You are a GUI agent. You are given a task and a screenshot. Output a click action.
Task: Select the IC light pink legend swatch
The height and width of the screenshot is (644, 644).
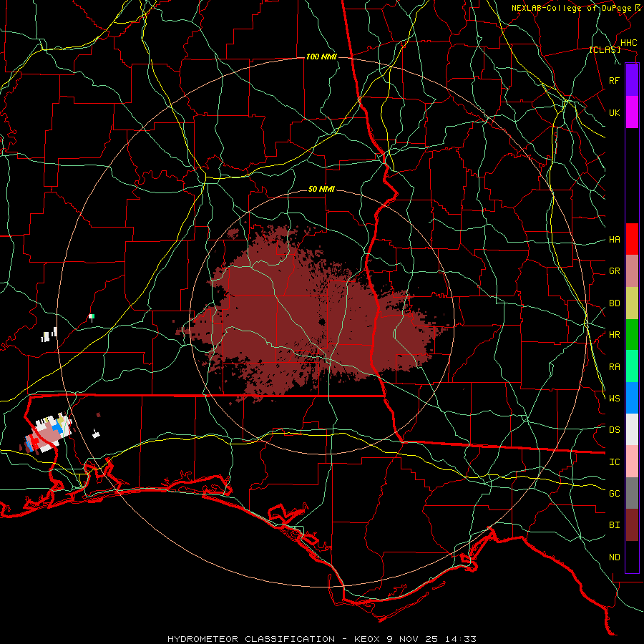click(x=632, y=462)
